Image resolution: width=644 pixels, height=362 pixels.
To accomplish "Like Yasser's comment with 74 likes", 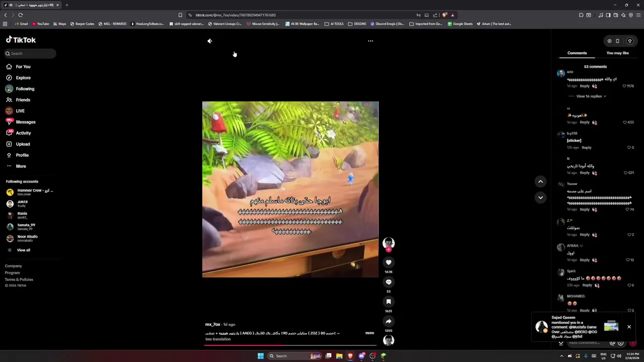I will coord(627,209).
